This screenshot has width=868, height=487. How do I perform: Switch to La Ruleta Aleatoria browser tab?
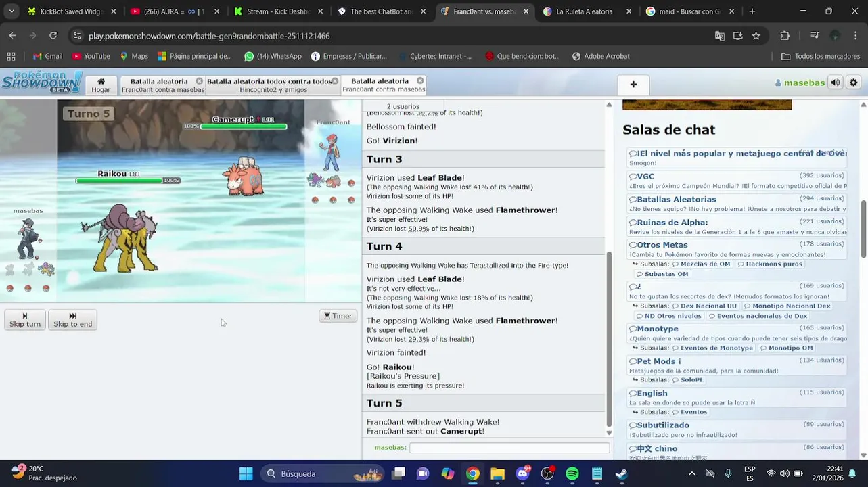coord(587,11)
